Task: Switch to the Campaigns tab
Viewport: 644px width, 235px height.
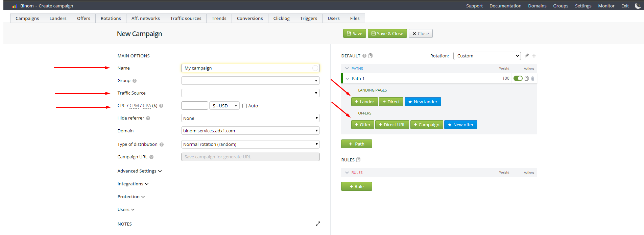Action: (x=27, y=18)
